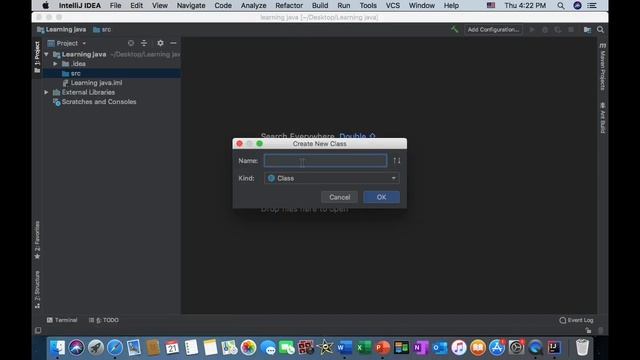Viewport: 640px width, 360px height.
Task: Open PowerPoint from the dock
Action: 382,347
